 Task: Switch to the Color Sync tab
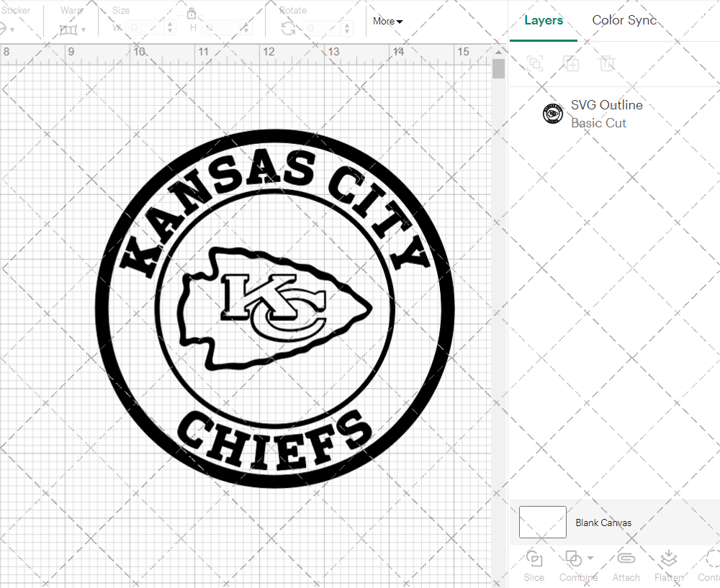pos(624,20)
